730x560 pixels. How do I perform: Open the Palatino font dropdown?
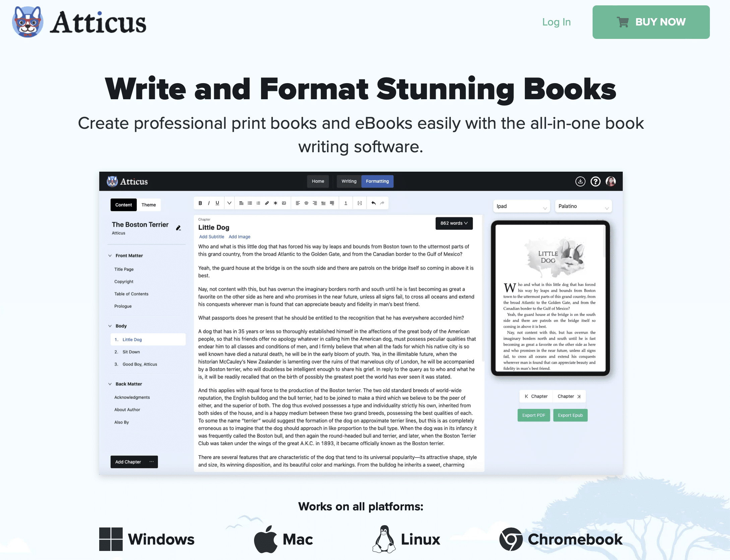point(584,206)
